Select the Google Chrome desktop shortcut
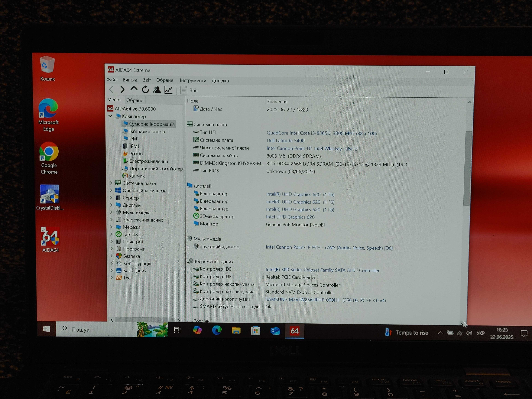The image size is (532, 399). tap(49, 158)
